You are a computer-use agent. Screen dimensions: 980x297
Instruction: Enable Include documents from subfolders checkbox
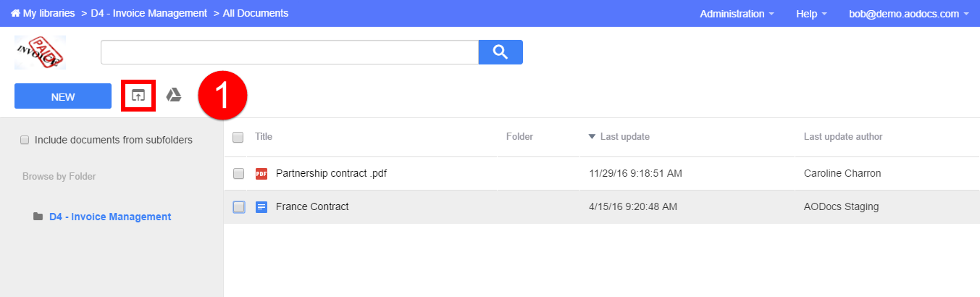(25, 140)
